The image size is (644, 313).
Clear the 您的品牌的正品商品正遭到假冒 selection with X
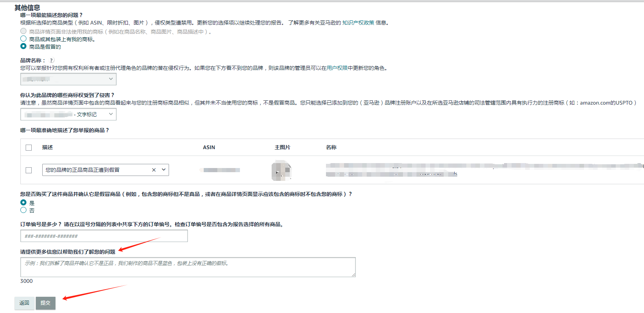point(154,170)
